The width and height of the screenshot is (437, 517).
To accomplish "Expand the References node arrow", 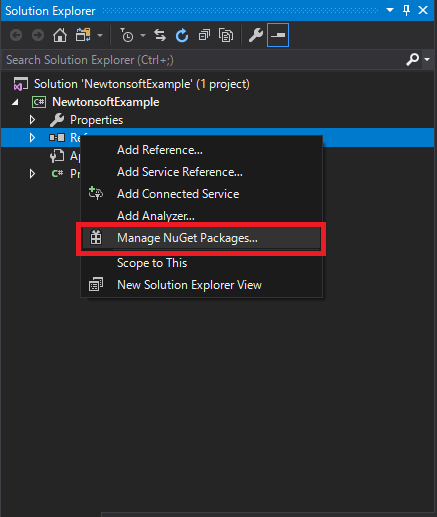I will coord(32,138).
